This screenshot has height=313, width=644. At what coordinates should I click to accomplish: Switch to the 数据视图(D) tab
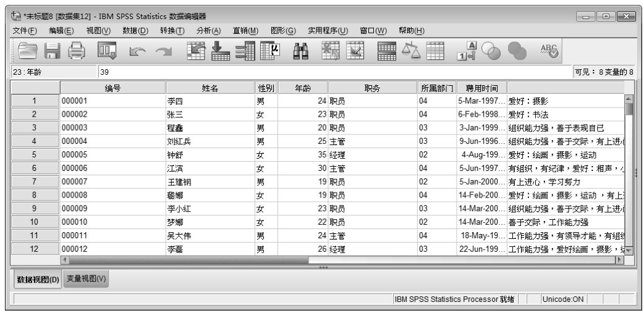click(38, 280)
